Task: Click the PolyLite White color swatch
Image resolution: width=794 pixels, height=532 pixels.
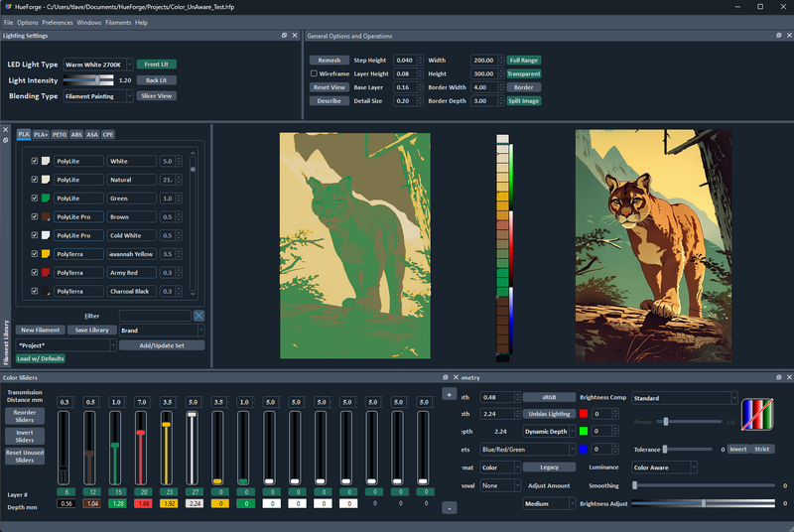Action: (46, 161)
